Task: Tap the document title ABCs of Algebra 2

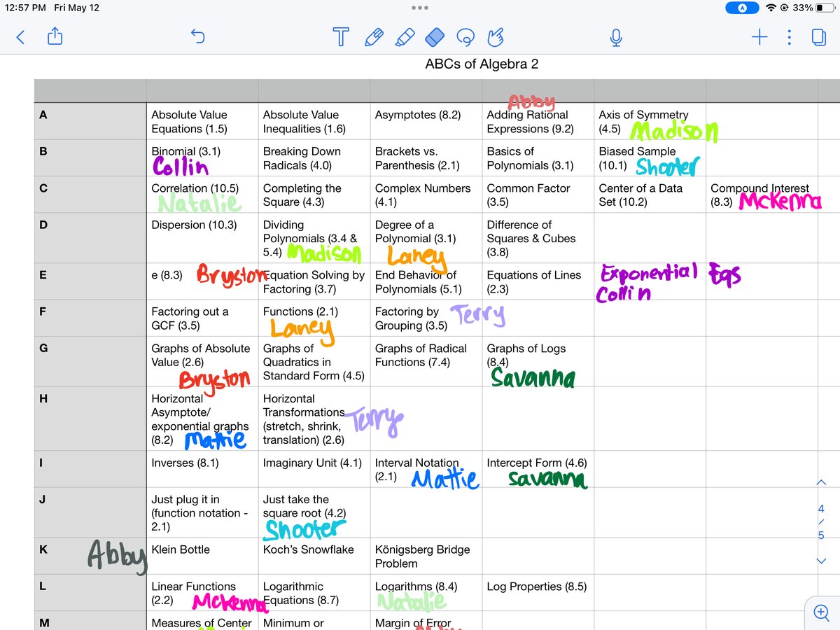Action: click(482, 64)
